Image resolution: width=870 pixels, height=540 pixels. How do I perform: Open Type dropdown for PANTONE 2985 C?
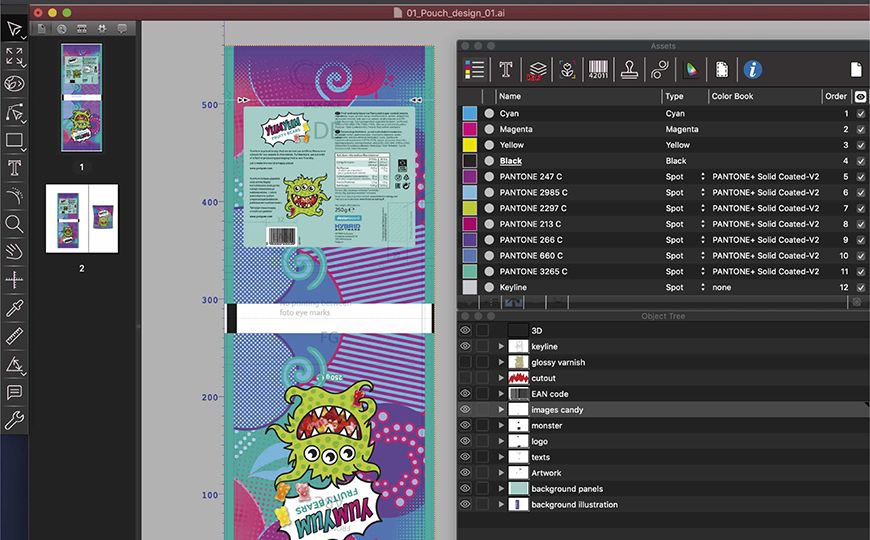[702, 192]
